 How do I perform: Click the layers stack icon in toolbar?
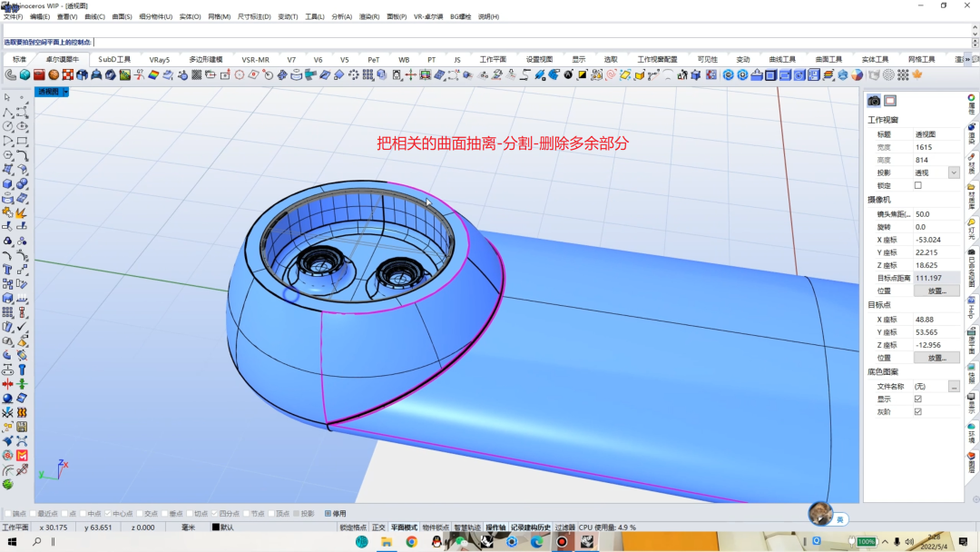coord(828,75)
